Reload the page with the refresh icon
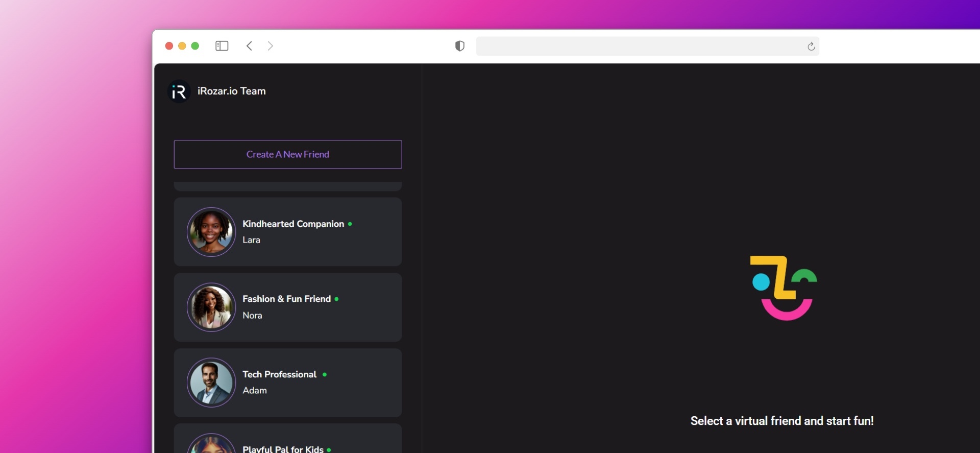This screenshot has width=980, height=453. [x=811, y=46]
